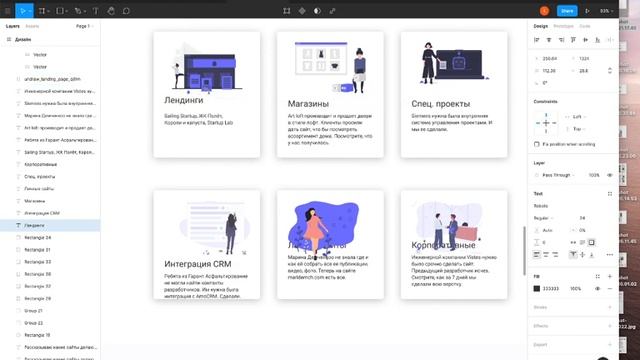Select the Frame tool
Image resolution: width=640 pixels, height=360 pixels.
coord(41,11)
